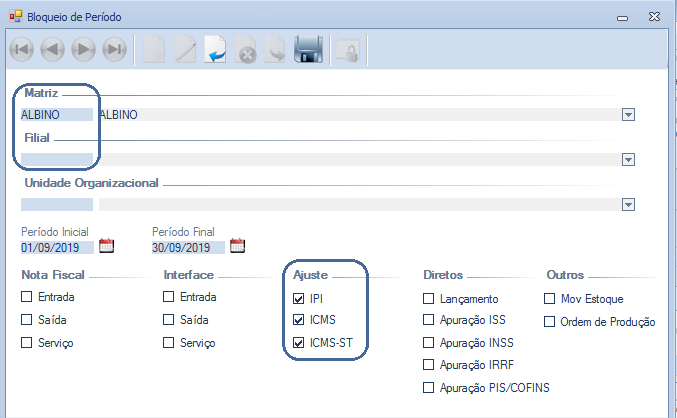Click the Bloqueio de Período window icon
Viewport: 677px width, 418px height.
click(x=16, y=16)
